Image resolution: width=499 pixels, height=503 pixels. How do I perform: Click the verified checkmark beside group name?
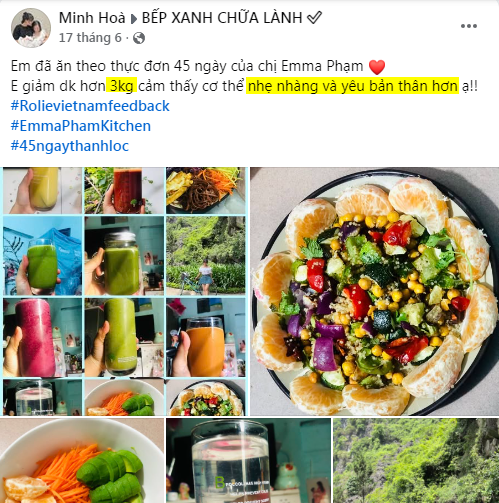(x=314, y=17)
